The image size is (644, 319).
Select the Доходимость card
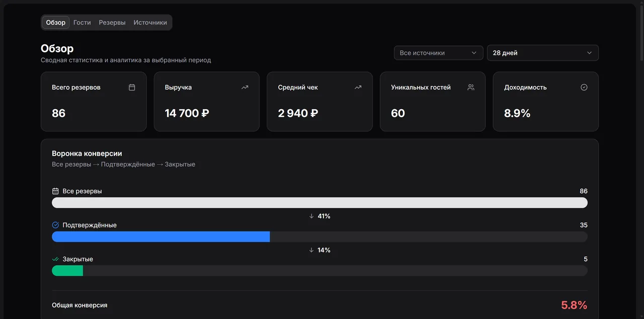[x=546, y=102]
